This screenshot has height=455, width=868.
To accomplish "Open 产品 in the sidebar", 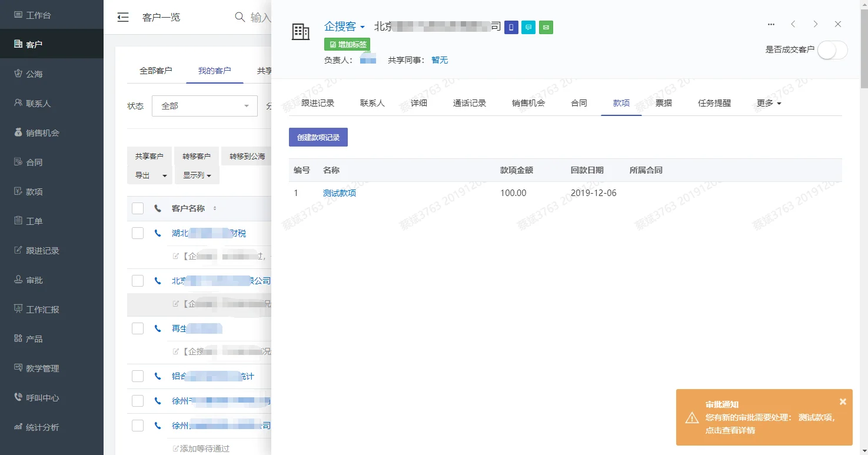I will point(52,338).
